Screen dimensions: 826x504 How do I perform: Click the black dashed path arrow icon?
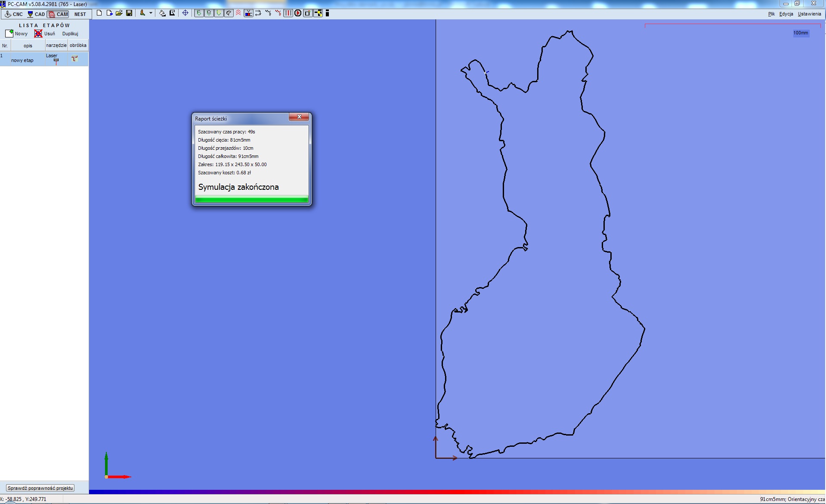[268, 13]
